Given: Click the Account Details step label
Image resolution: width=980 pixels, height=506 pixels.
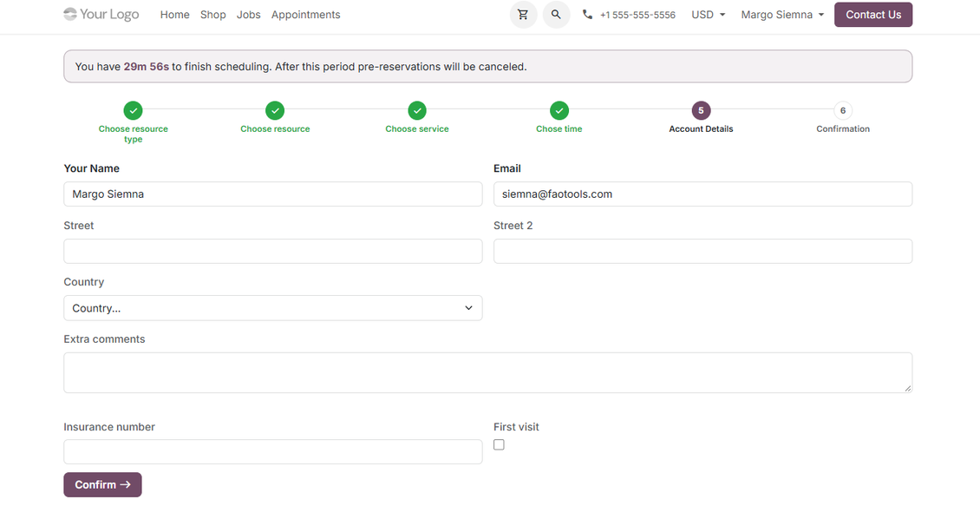Looking at the screenshot, I should (701, 128).
